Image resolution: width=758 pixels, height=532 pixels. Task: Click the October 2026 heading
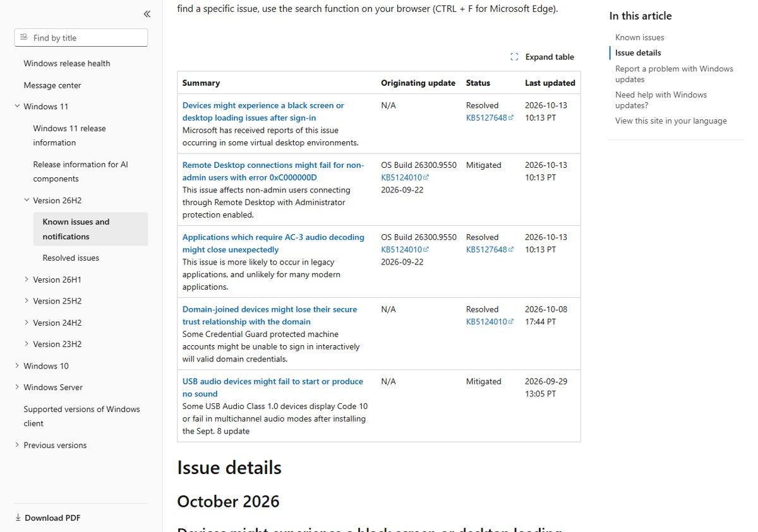[228, 501]
